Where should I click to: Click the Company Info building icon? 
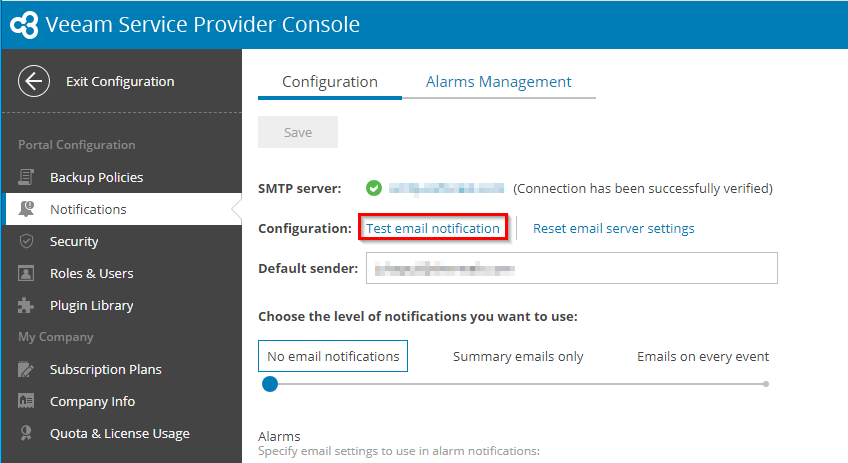click(x=26, y=401)
